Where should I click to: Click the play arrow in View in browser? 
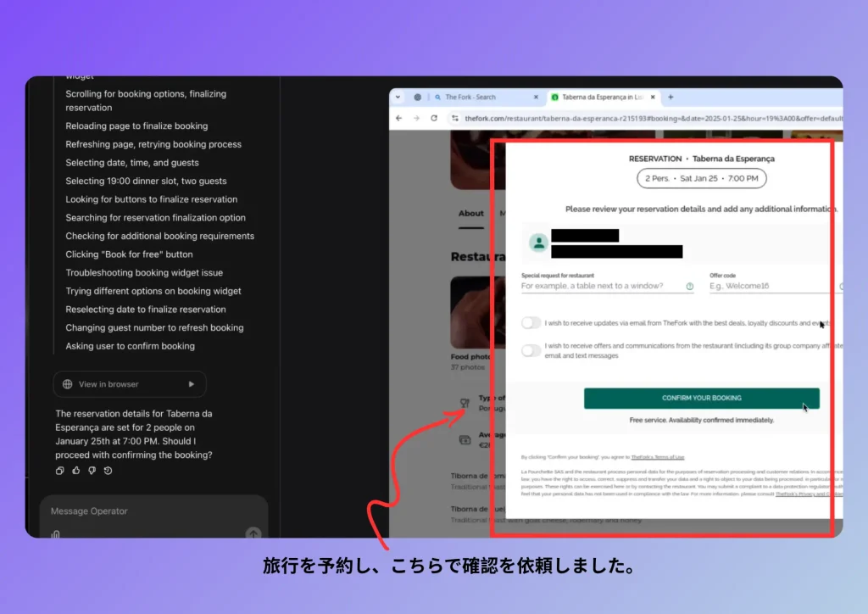192,384
